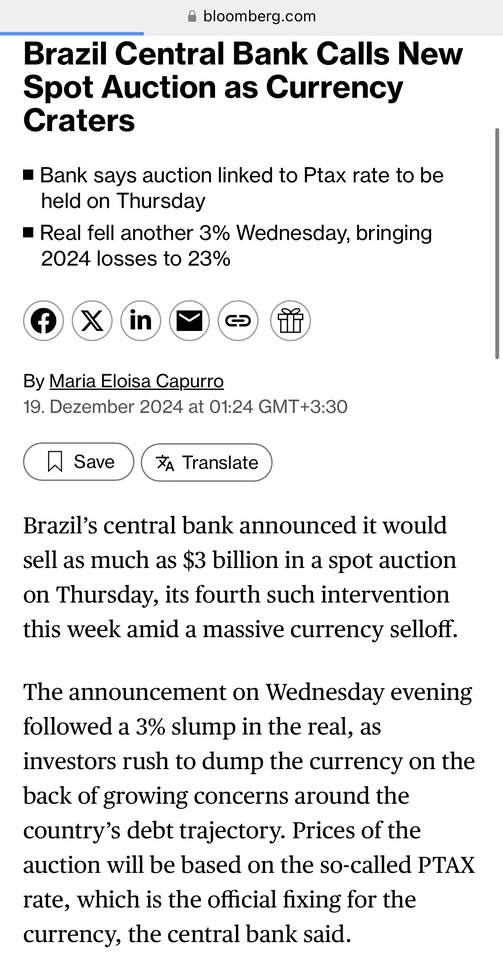Tap the paragraph about the PTAX rate fixing

(249, 814)
